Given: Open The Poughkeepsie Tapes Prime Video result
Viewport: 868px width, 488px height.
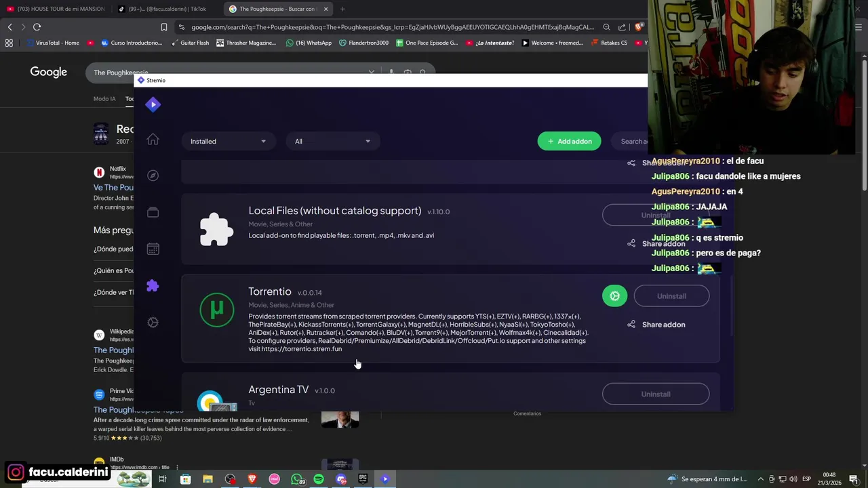Looking at the screenshot, I should [138, 410].
